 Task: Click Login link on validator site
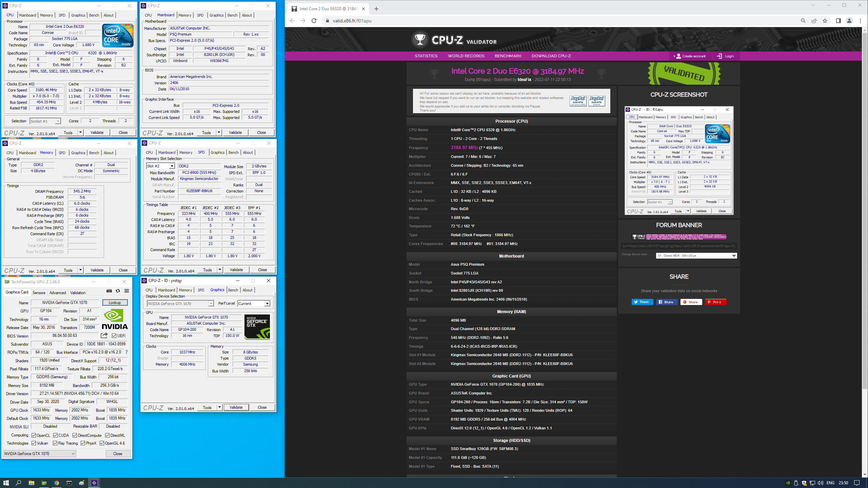tap(726, 56)
